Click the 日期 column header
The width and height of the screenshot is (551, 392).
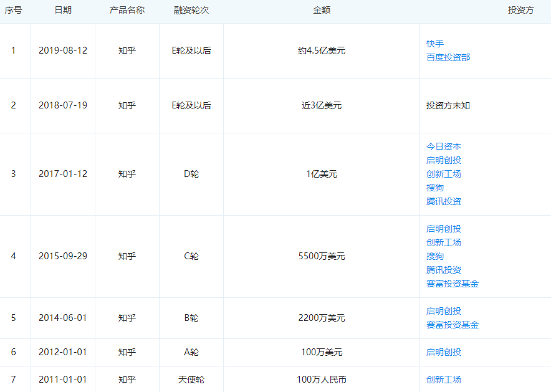click(x=63, y=11)
